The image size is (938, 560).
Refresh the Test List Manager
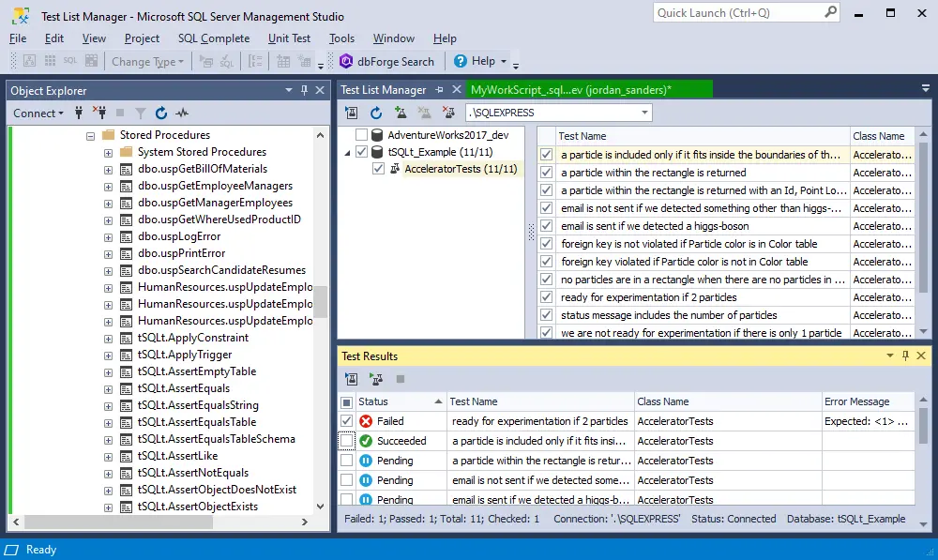(375, 113)
